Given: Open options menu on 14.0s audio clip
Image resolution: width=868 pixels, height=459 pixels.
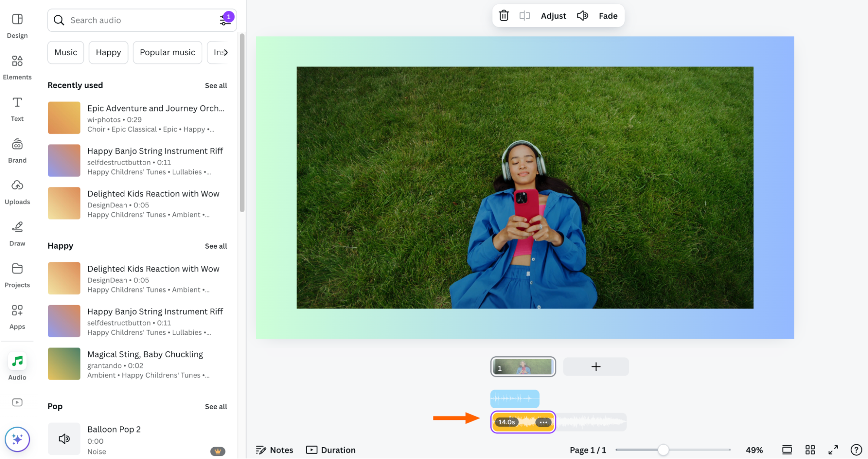Looking at the screenshot, I should pos(543,422).
